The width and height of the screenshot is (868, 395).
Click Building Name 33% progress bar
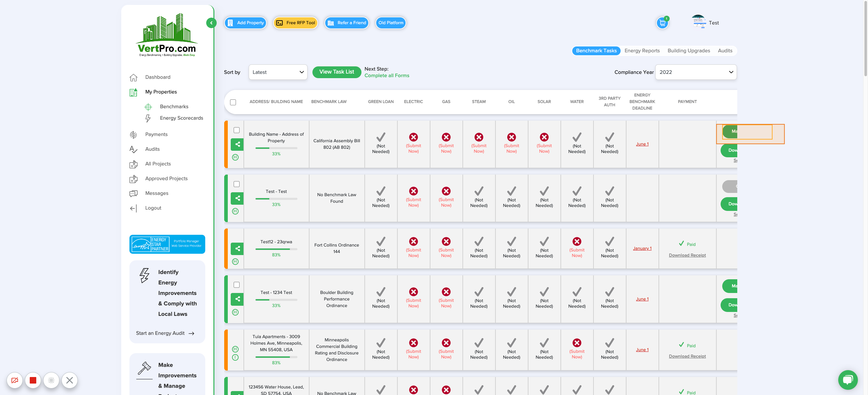pyautogui.click(x=276, y=148)
